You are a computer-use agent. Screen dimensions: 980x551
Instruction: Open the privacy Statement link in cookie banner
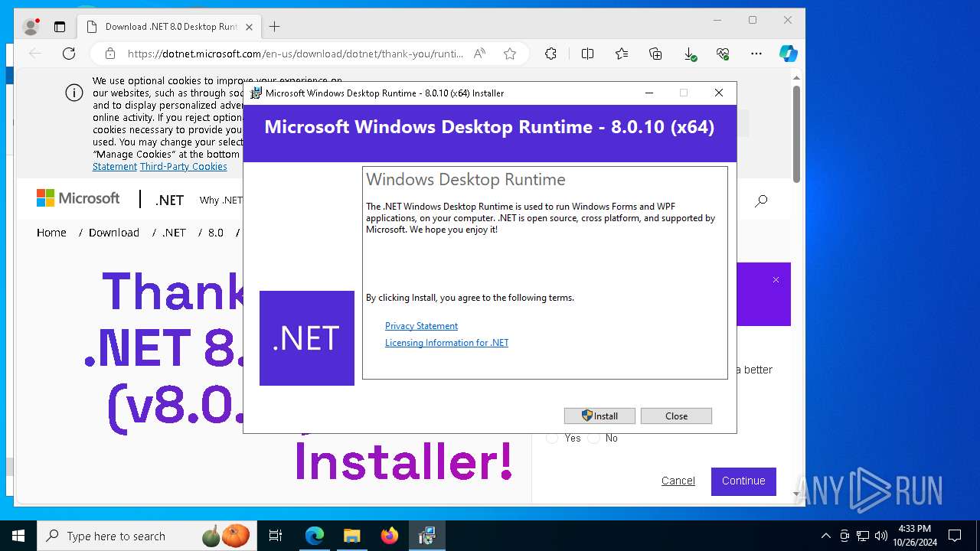[x=115, y=167]
